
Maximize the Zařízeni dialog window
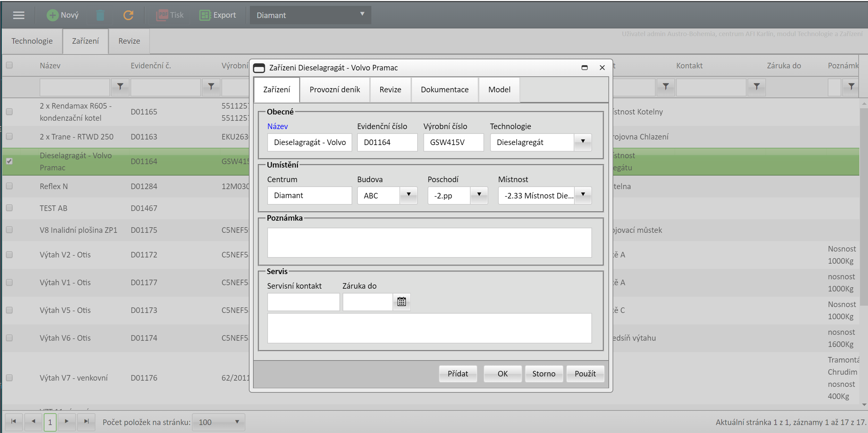click(x=585, y=68)
